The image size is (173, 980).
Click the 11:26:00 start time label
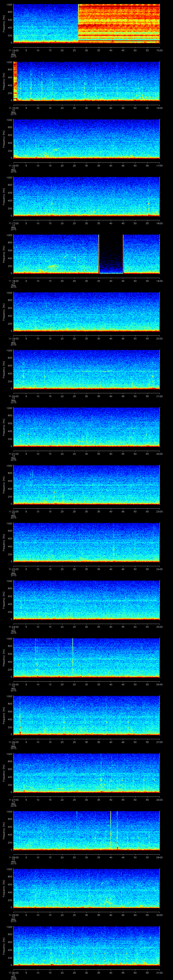(13, 742)
